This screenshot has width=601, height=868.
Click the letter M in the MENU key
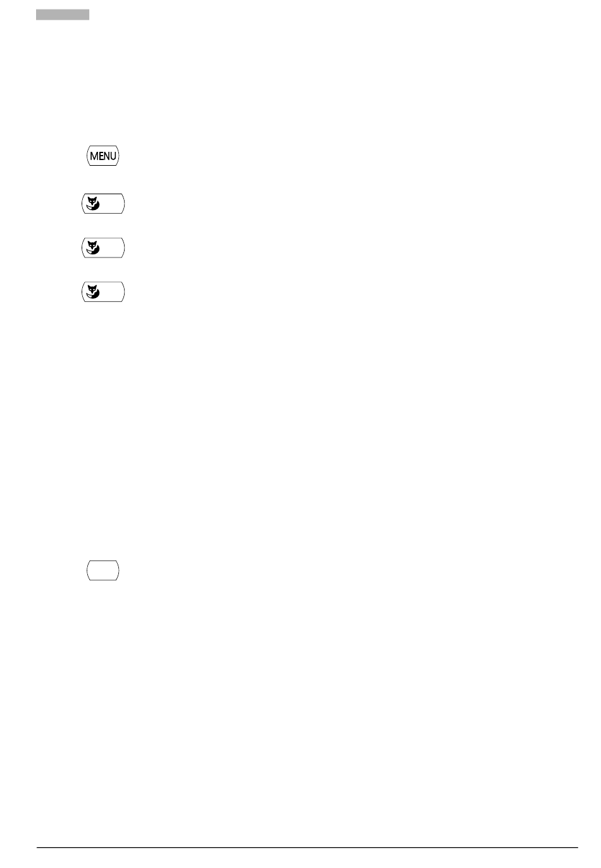[x=94, y=156]
